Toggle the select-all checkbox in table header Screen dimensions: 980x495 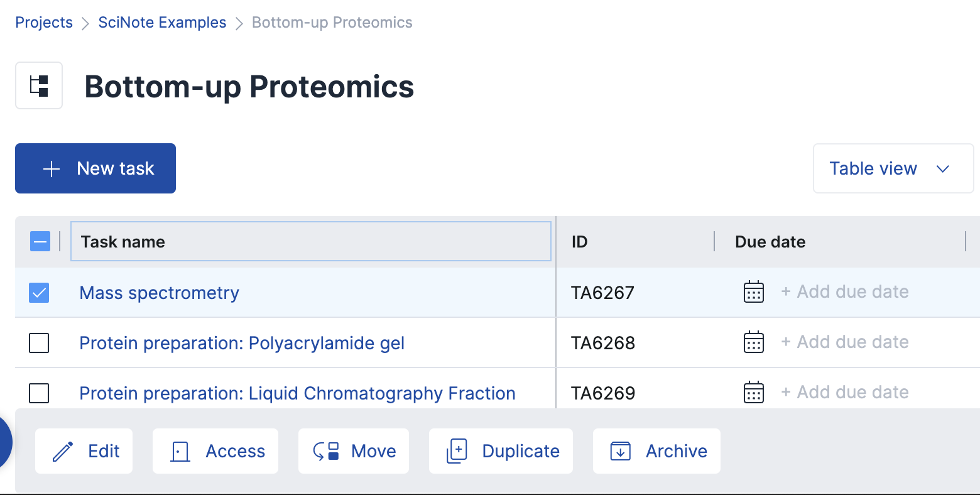coord(40,241)
